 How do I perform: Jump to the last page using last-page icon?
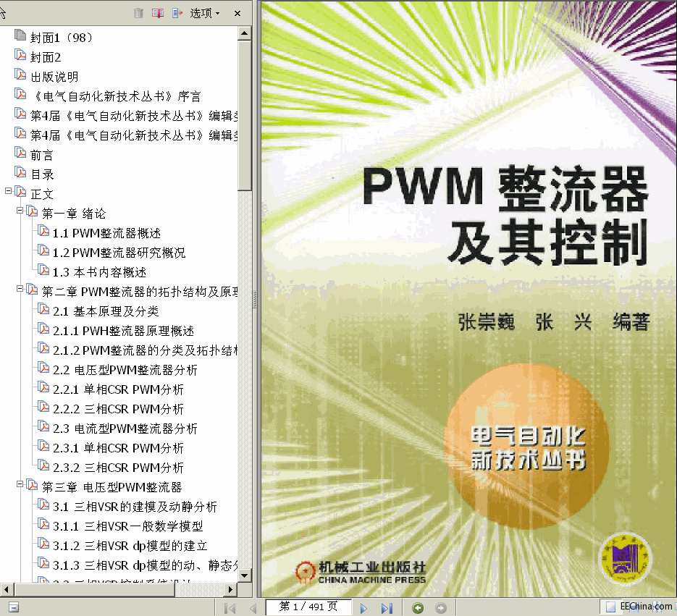coord(387,608)
